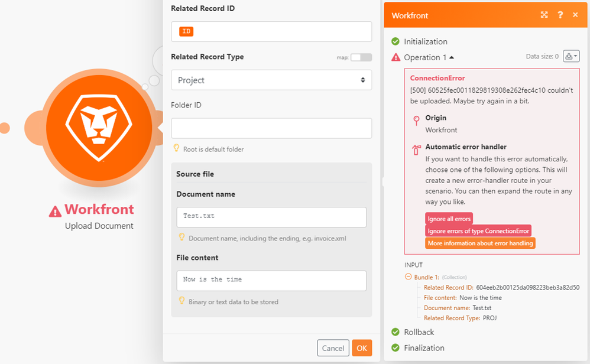
Task: Collapse Bundle 1 in the input tree
Action: (x=408, y=277)
